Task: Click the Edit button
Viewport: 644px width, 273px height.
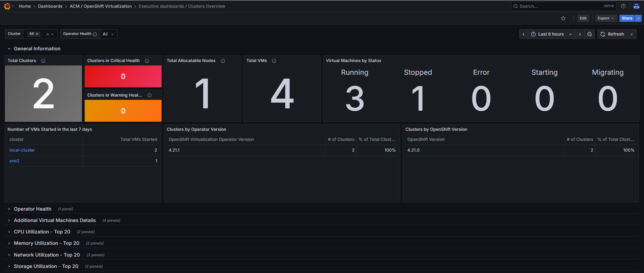Action: (x=583, y=18)
